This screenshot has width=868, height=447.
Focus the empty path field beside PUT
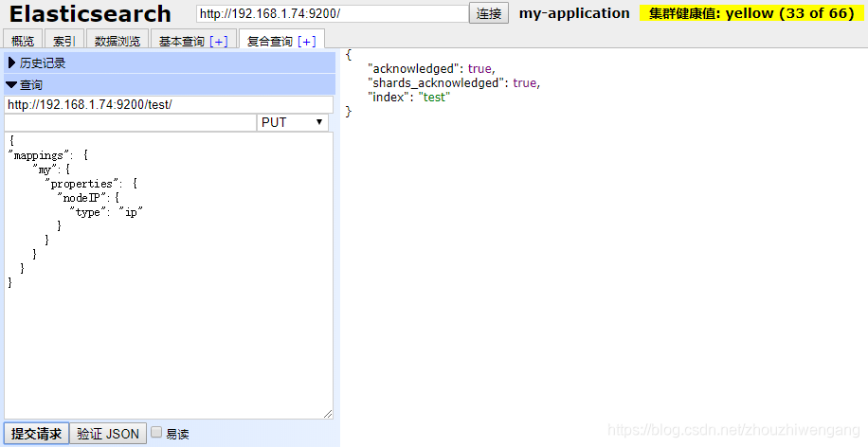pos(130,123)
